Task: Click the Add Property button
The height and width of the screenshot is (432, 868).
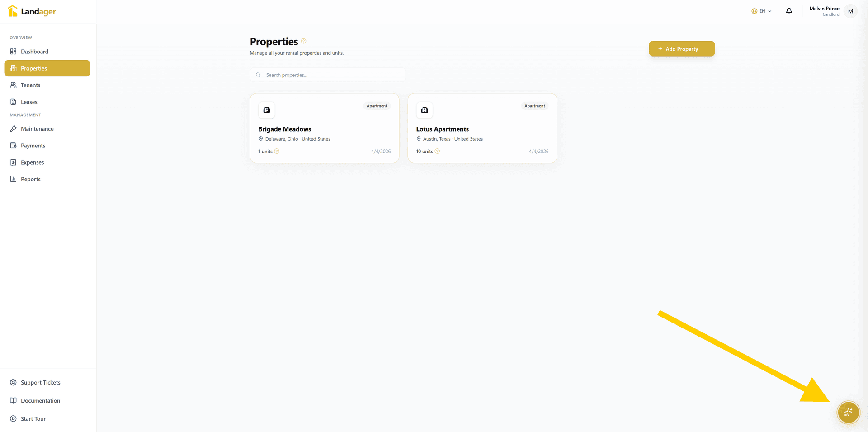Action: tap(681, 48)
